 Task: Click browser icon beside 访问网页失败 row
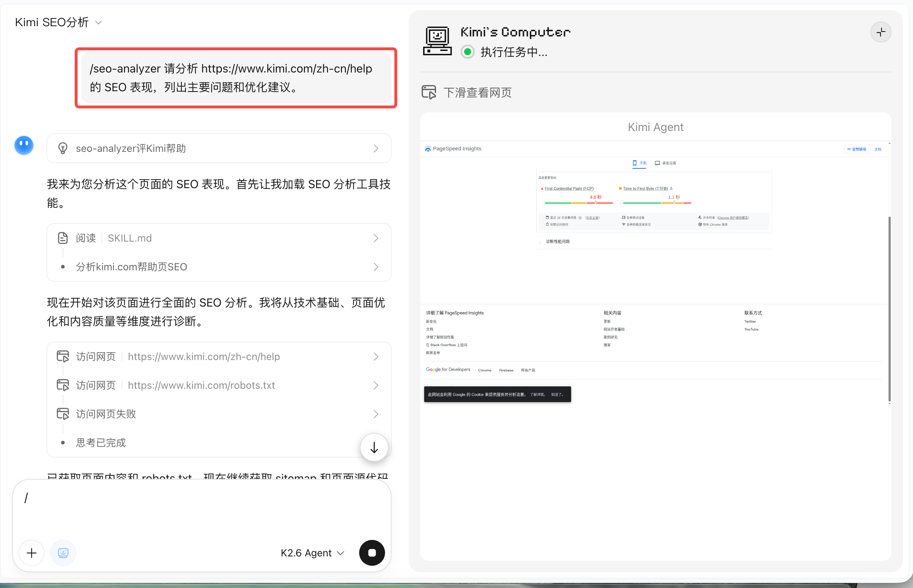(63, 414)
